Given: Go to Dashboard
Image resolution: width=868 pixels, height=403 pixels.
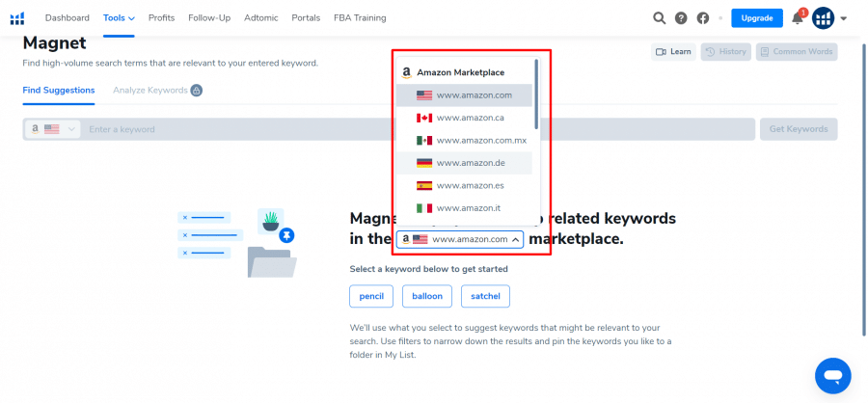Looking at the screenshot, I should point(67,17).
